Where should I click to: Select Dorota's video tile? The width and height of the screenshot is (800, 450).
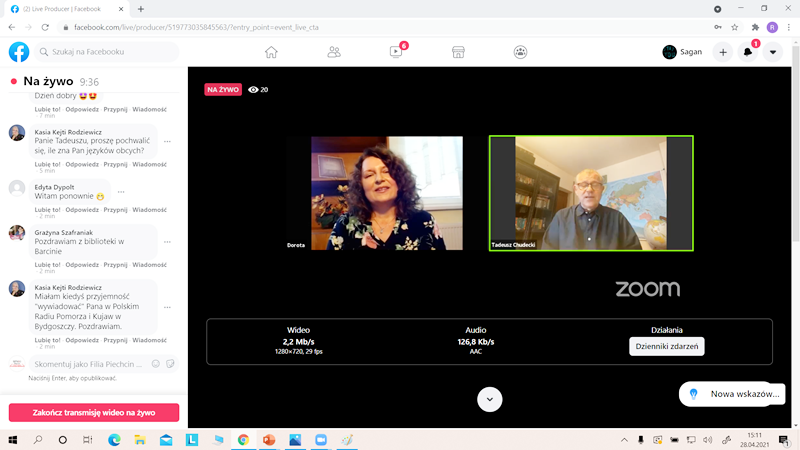(x=387, y=193)
